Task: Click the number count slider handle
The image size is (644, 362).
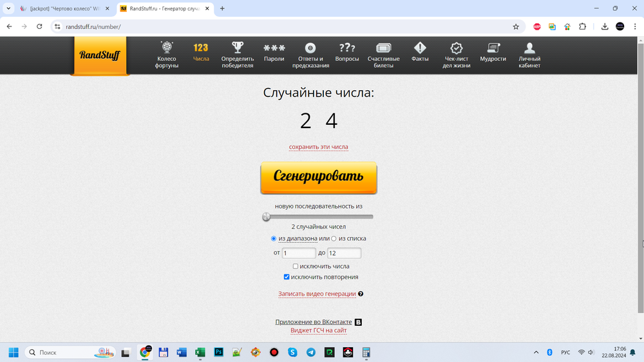Action: [x=267, y=217]
